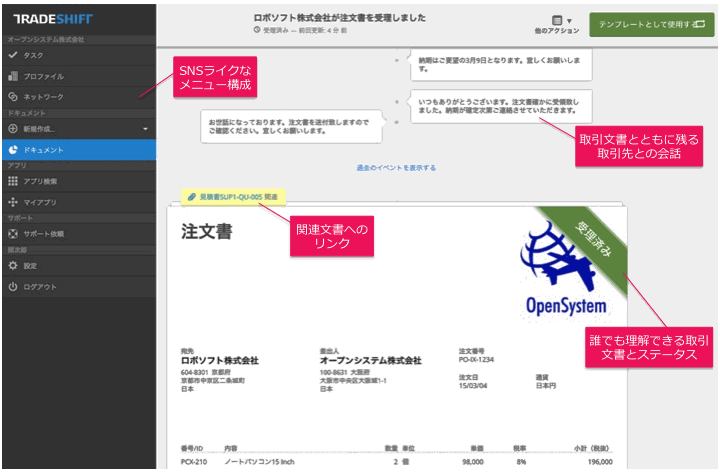Click the network icon beside ネットワーク

(x=13, y=97)
